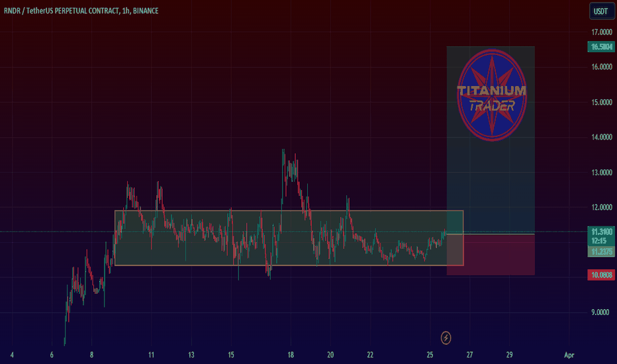Click date 20 on the time axis
Viewport: 617px width, 364px height.
coord(330,355)
